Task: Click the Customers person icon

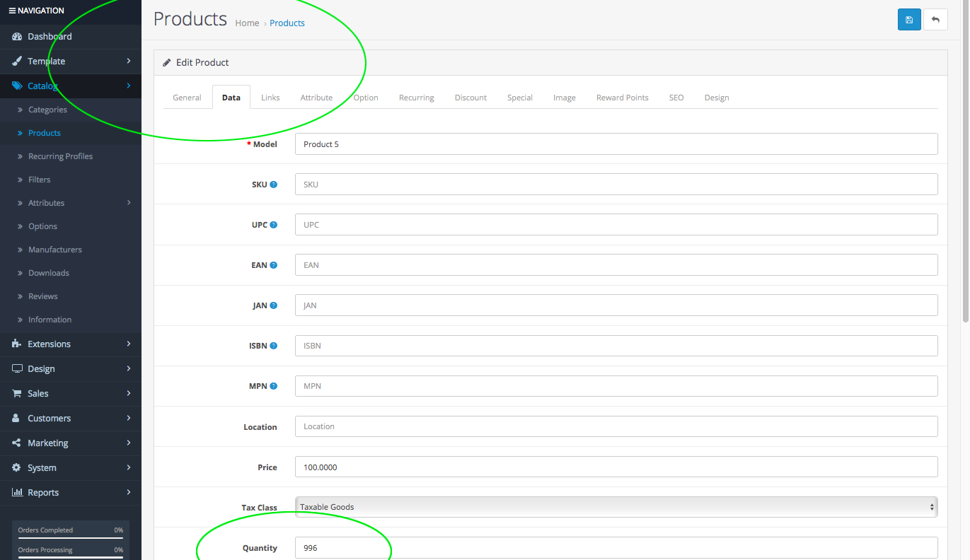Action: point(16,418)
